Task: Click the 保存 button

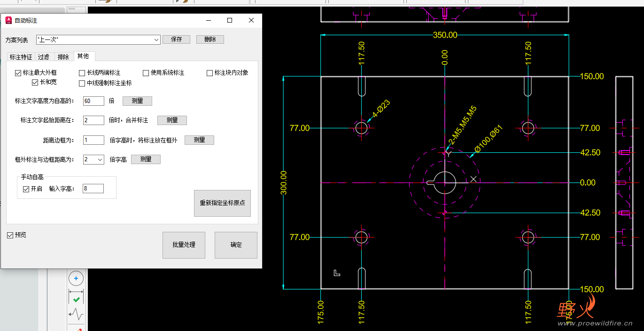Action: (x=177, y=39)
